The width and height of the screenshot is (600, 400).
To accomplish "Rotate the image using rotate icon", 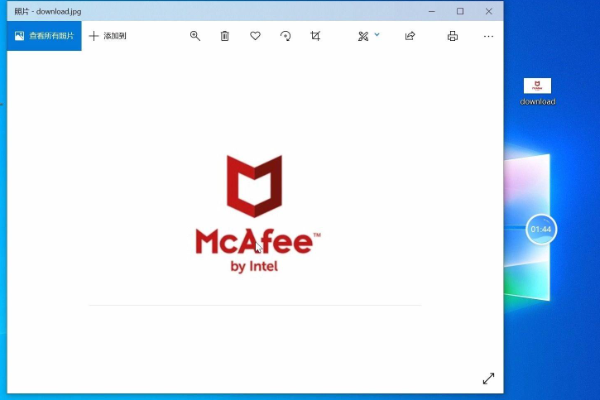I will 285,36.
